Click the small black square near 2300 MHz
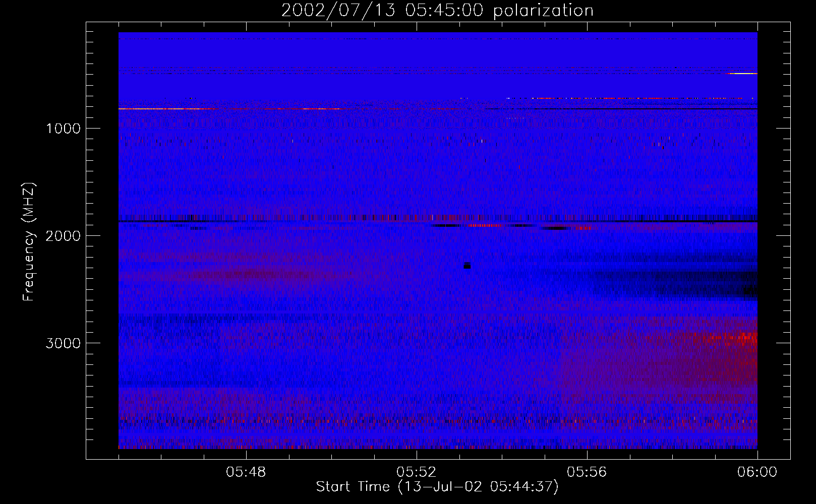 click(x=467, y=266)
